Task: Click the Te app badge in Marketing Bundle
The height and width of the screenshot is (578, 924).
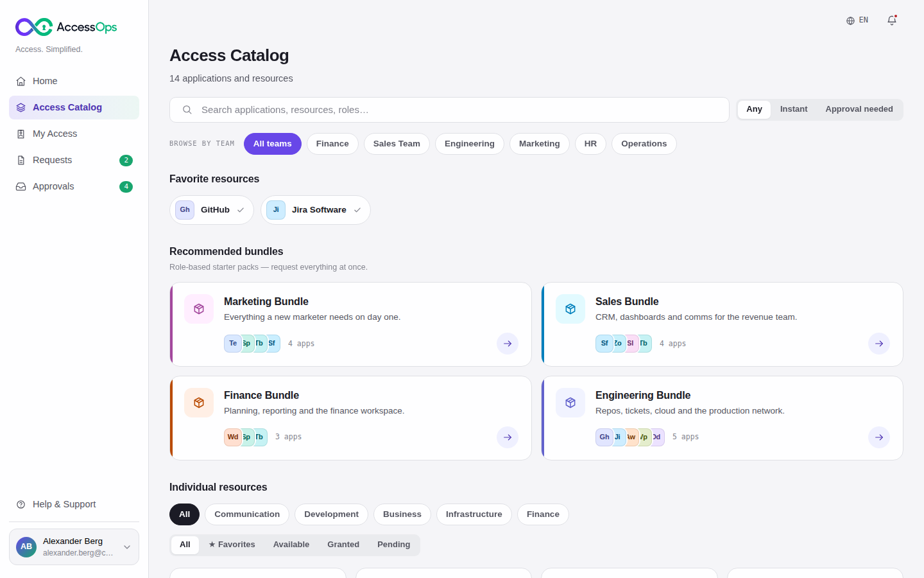Action: coord(232,344)
